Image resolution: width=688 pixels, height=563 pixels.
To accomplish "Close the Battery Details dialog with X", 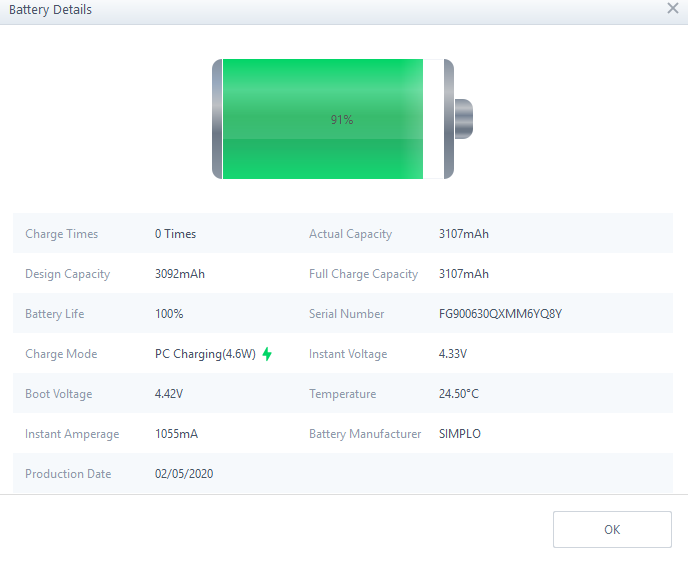I will (673, 9).
